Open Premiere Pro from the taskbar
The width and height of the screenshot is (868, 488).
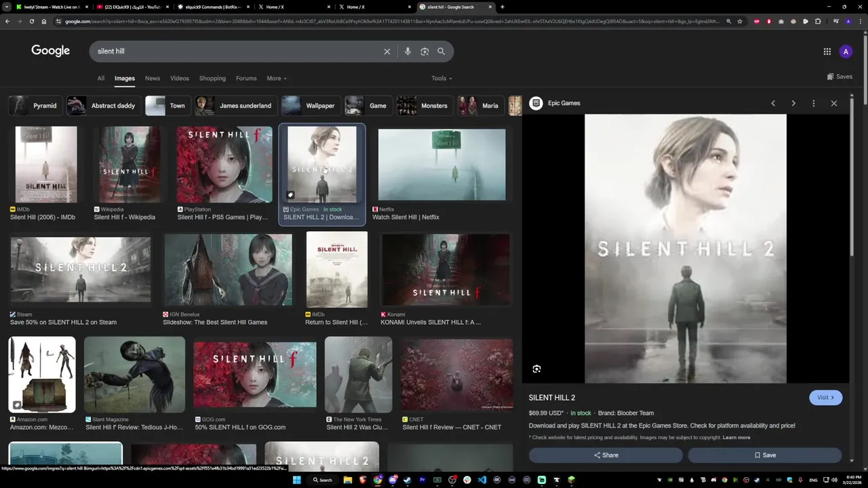coord(422,480)
